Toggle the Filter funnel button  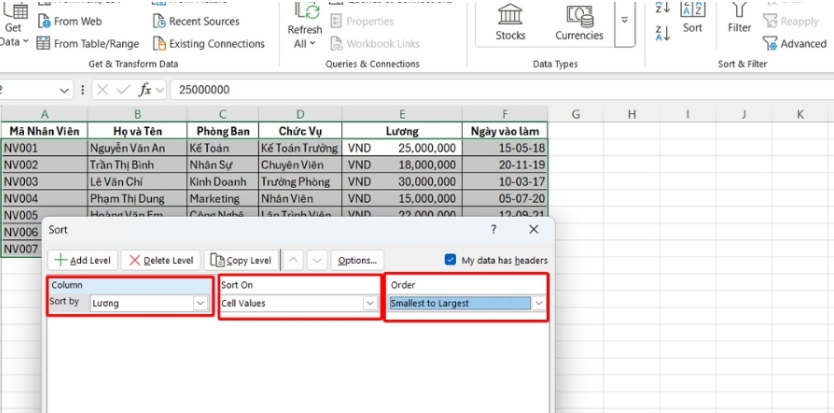click(x=739, y=18)
